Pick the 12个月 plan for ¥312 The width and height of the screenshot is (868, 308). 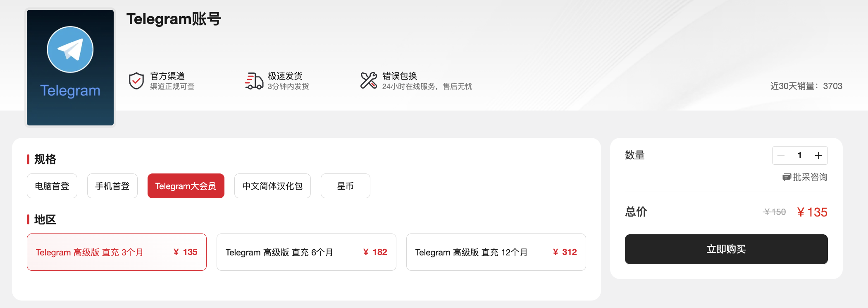496,252
